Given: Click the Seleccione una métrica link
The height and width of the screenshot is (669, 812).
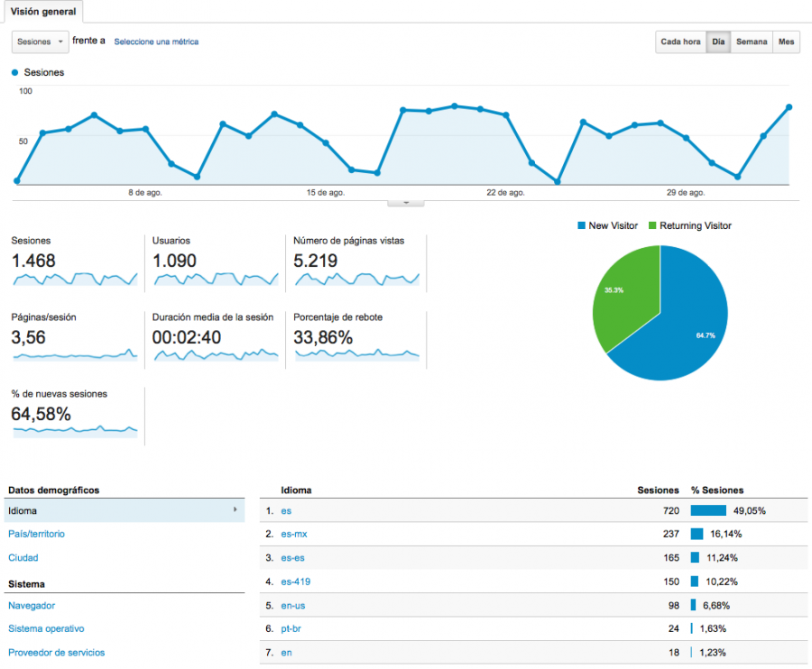Looking at the screenshot, I should pyautogui.click(x=155, y=41).
